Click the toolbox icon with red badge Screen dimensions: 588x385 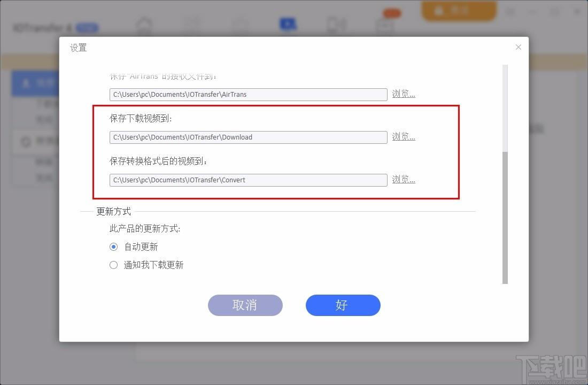pos(386,25)
